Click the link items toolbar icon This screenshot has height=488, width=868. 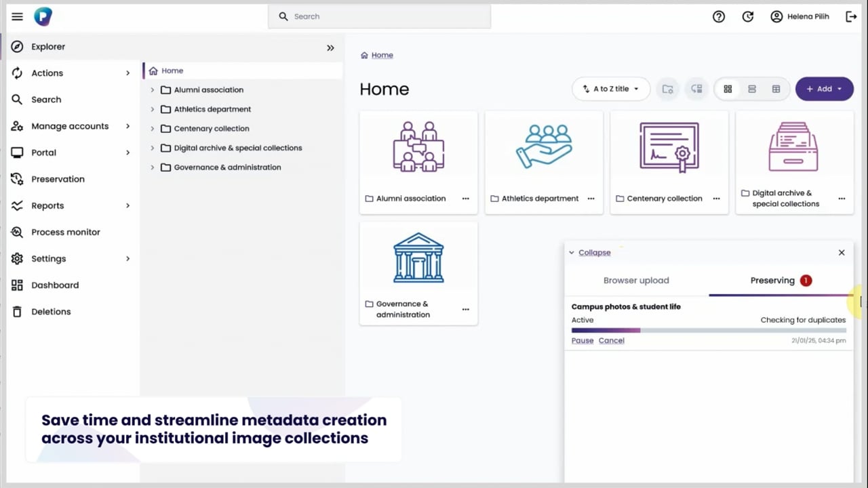click(696, 89)
